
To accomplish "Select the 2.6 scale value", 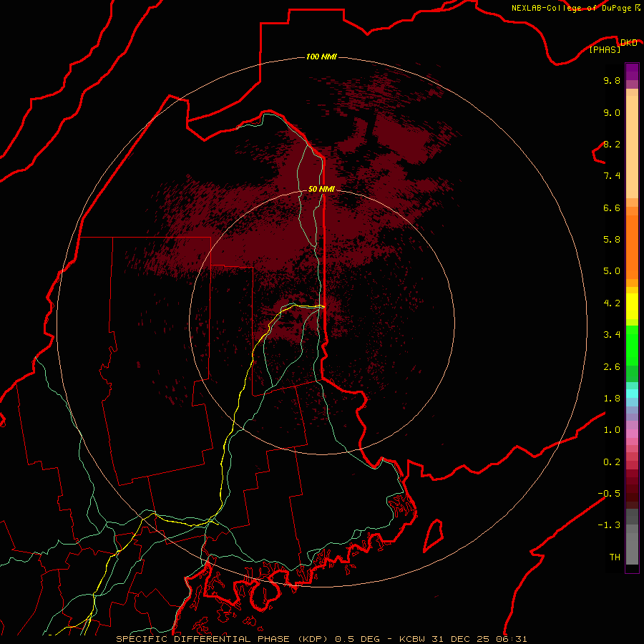I will click(612, 366).
